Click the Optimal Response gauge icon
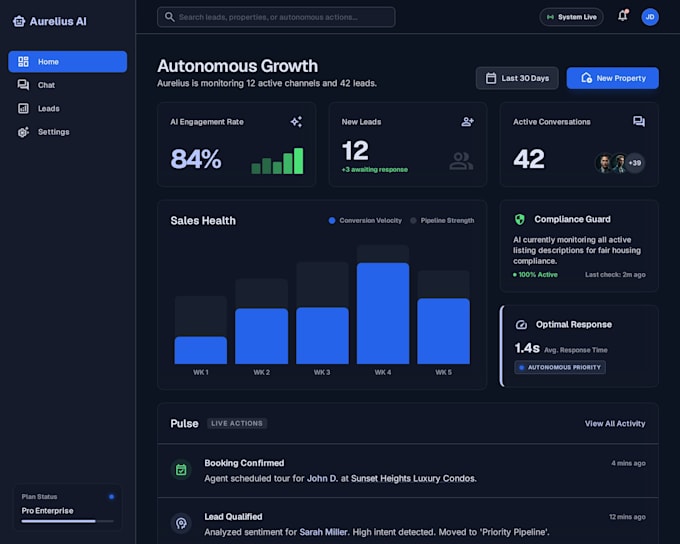680x544 pixels. [x=521, y=324]
